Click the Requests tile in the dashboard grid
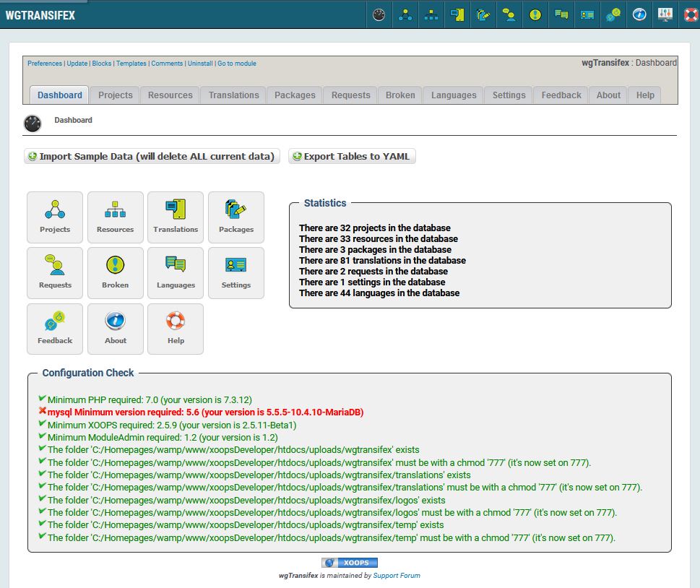The image size is (700, 588). (55, 272)
